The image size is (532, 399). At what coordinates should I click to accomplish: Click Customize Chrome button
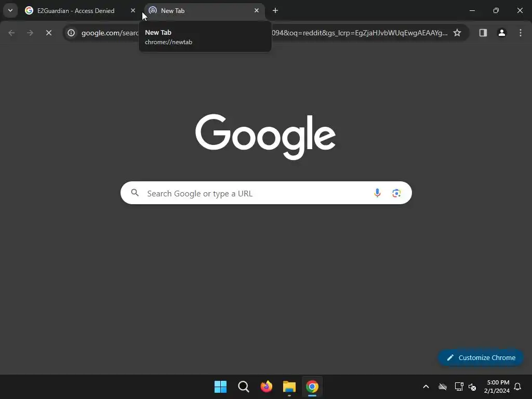pos(481,357)
